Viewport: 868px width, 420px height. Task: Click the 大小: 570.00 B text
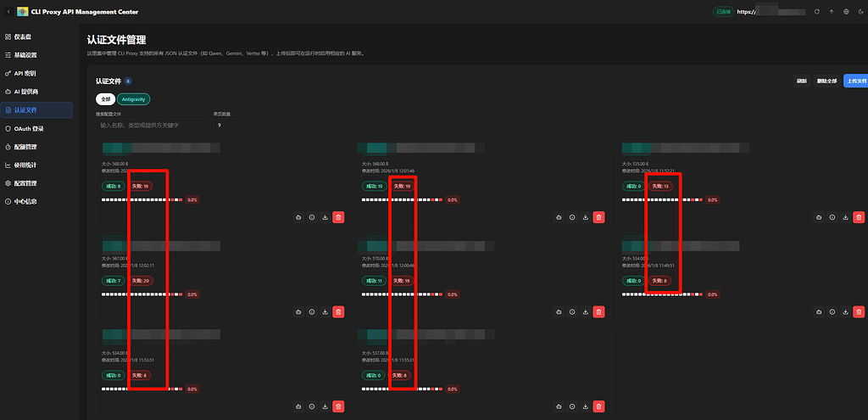point(376,258)
